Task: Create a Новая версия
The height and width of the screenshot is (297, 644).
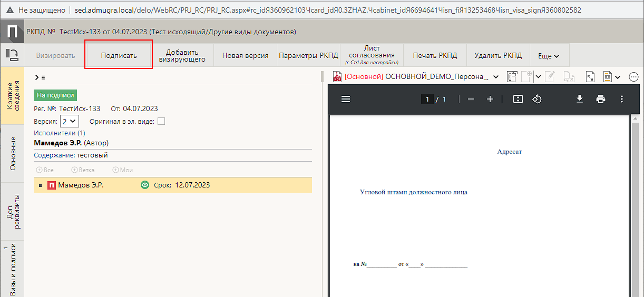Action: click(x=245, y=55)
